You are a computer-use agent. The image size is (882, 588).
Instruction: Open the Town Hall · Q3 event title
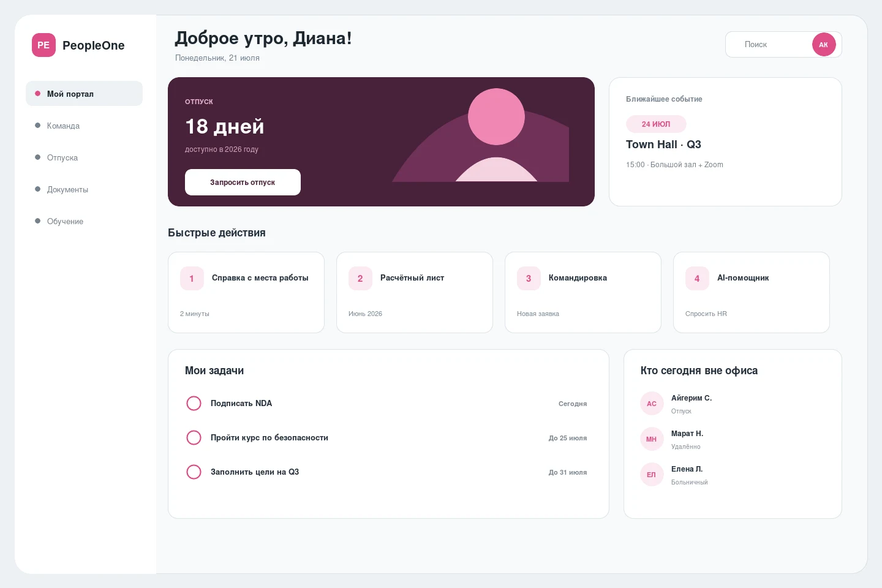[x=663, y=145]
